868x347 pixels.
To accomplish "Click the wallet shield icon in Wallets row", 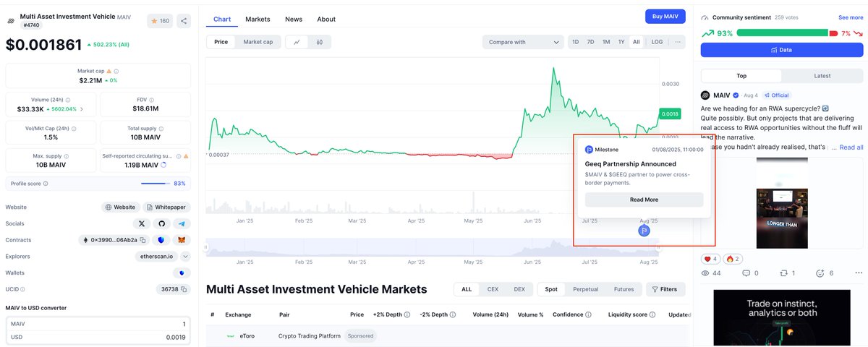I will [182, 273].
